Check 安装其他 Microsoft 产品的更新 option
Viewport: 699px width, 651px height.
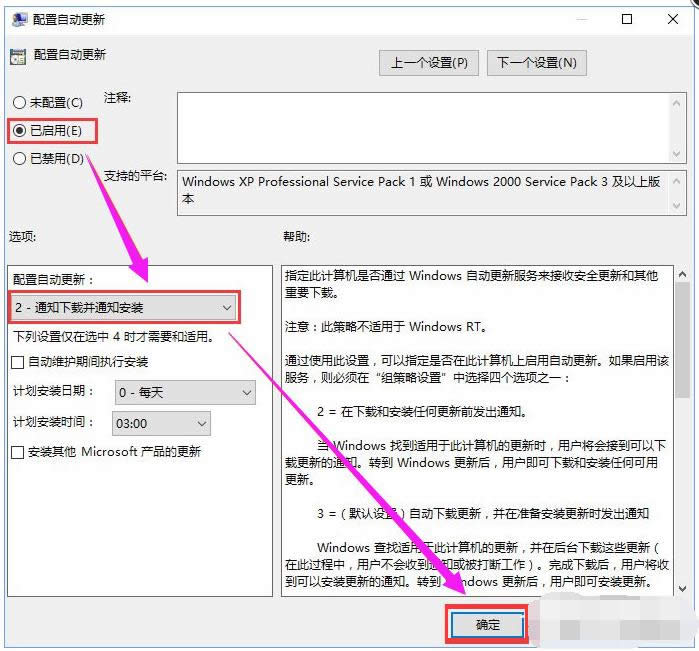18,452
